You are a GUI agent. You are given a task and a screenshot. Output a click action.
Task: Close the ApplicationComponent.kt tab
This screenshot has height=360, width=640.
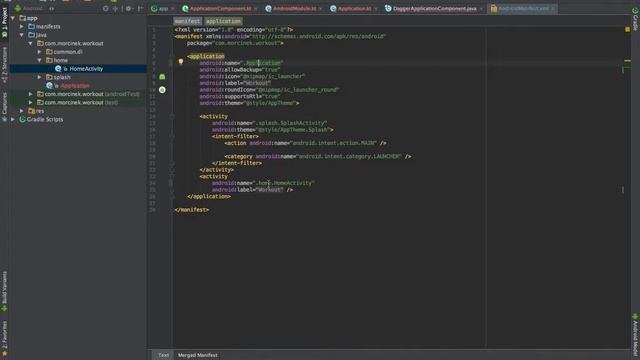(x=256, y=9)
